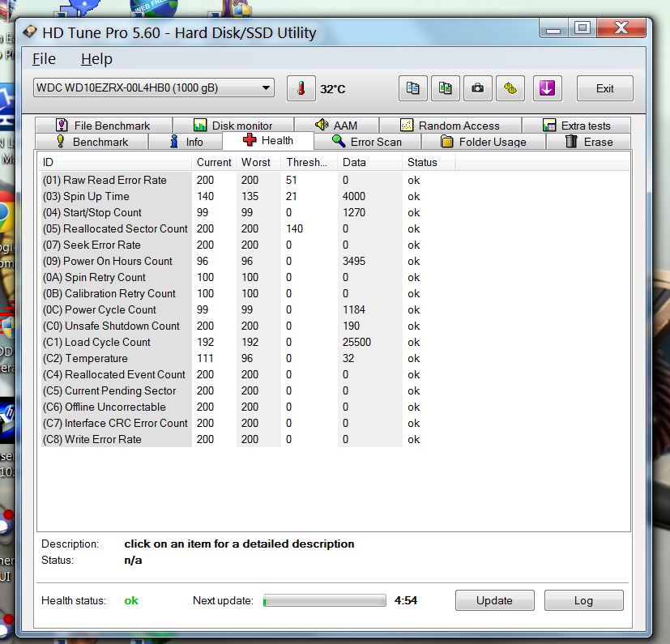Open the drive selection dropdown

click(154, 87)
